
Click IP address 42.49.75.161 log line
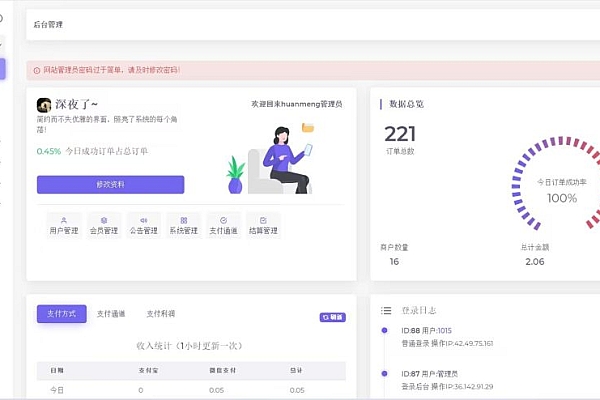point(447,343)
